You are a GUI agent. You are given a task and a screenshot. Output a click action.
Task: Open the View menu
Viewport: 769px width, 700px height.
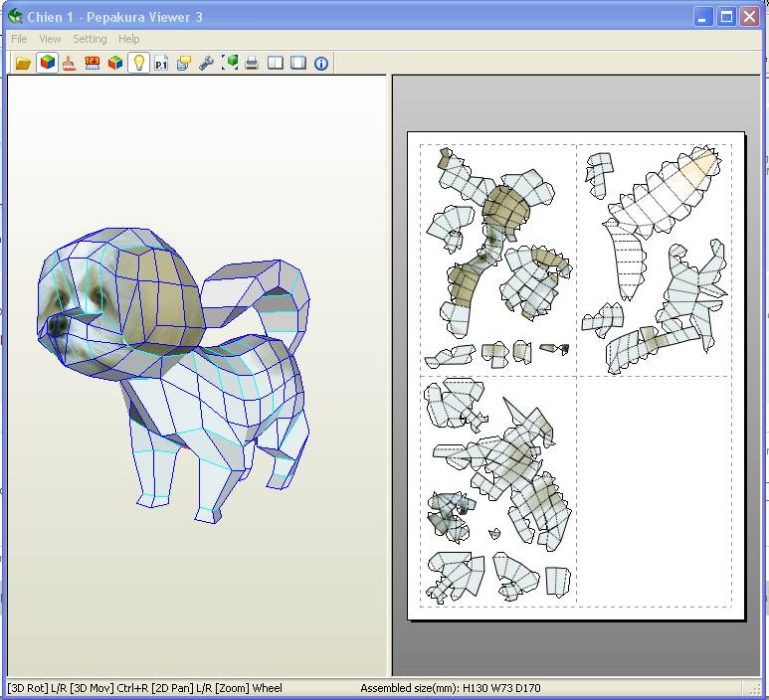tap(50, 39)
